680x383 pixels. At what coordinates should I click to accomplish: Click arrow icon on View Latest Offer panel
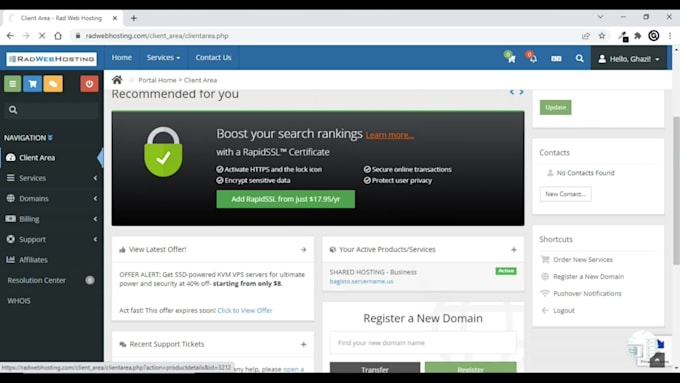tap(303, 250)
